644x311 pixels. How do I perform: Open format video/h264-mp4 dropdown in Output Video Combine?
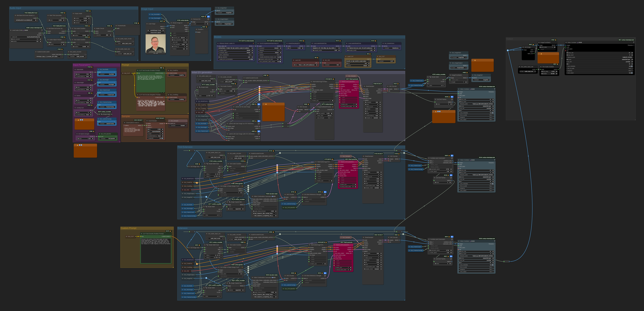coord(600,59)
